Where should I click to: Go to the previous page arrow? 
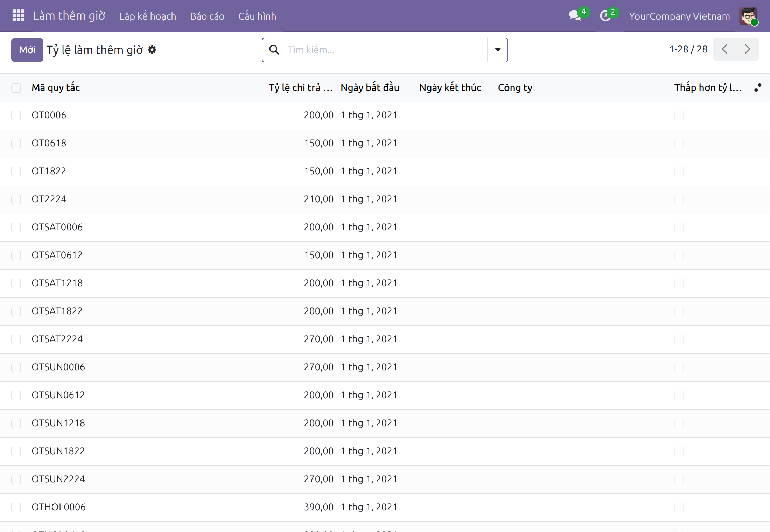(x=724, y=49)
